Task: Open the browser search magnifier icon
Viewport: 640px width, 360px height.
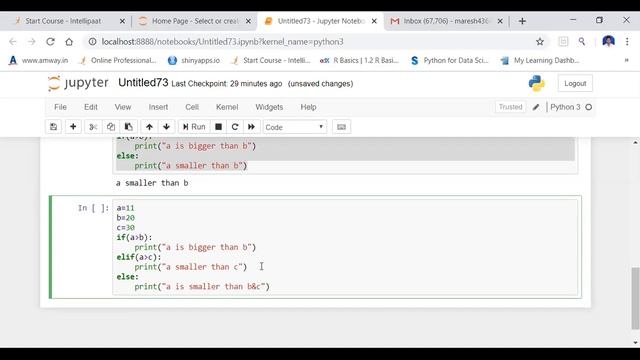Action: (x=582, y=42)
